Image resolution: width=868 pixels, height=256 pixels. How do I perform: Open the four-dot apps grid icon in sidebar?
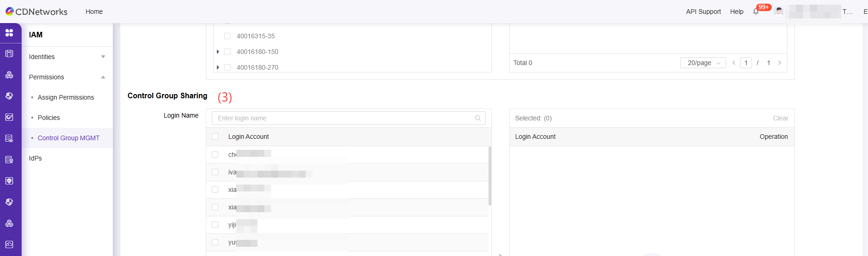pyautogui.click(x=9, y=33)
